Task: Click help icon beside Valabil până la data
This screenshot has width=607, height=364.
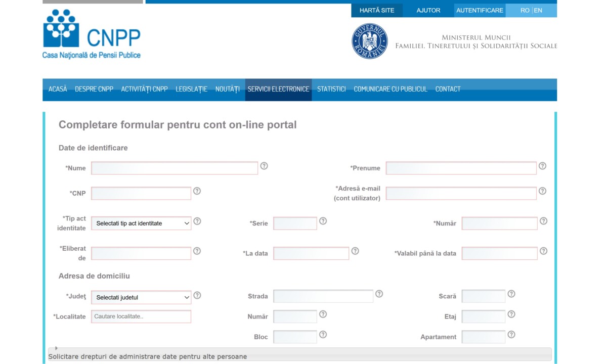Action: (x=543, y=251)
